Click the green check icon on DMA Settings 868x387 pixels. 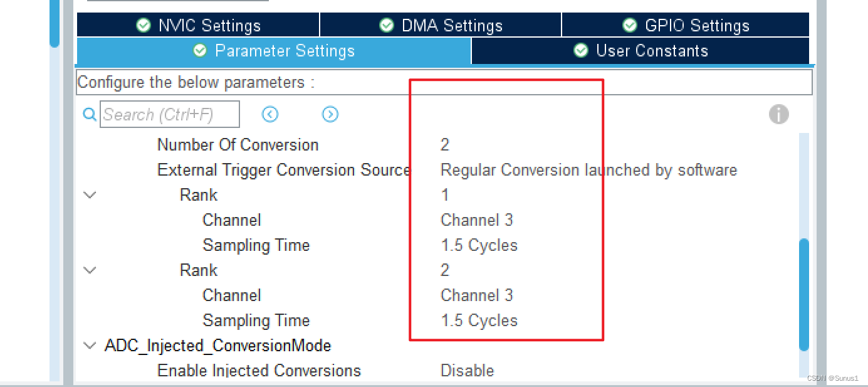(x=386, y=25)
